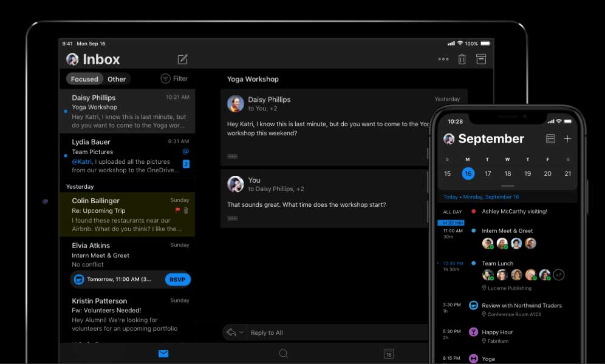Open Calendar tab in iPad bottom bar
Screen dimensions: 605x364
pos(389,353)
